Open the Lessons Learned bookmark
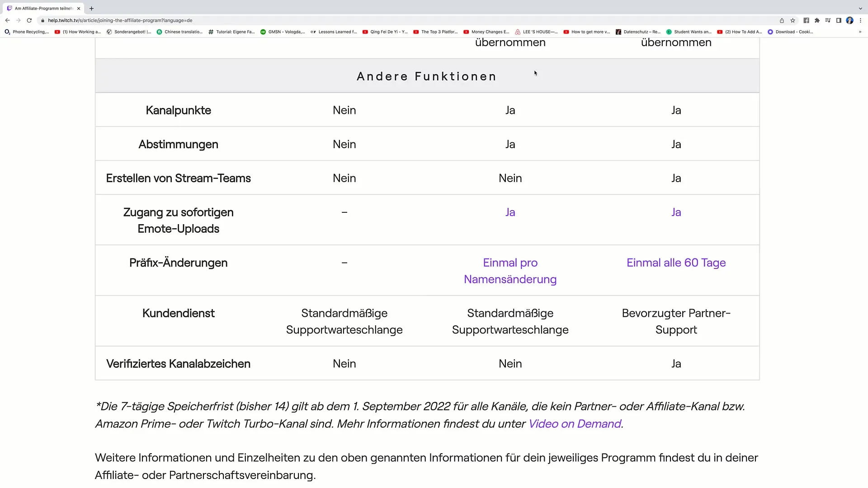Image resolution: width=868 pixels, height=488 pixels. [334, 32]
